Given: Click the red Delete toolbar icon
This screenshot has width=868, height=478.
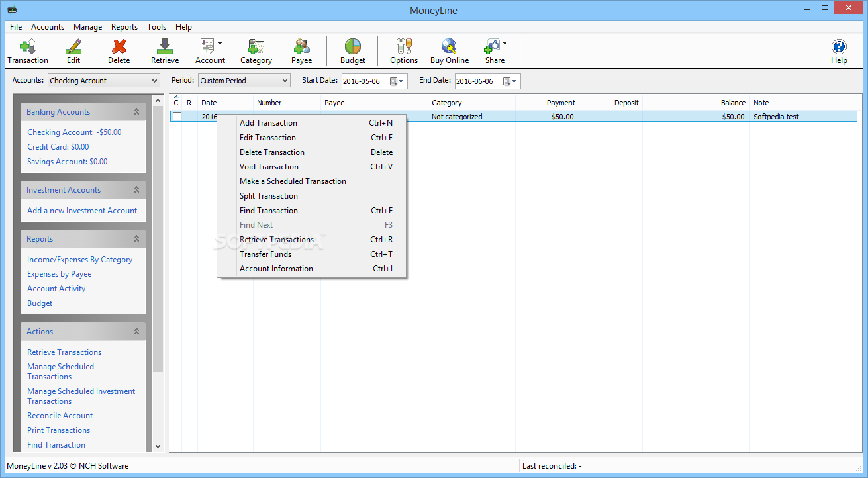Looking at the screenshot, I should (119, 46).
